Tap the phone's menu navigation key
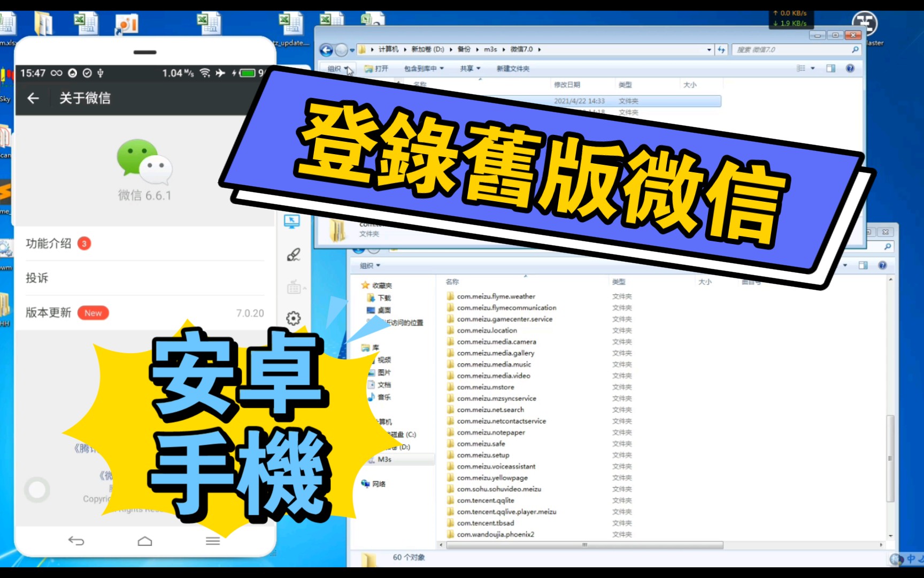This screenshot has width=924, height=578. pos(213,541)
